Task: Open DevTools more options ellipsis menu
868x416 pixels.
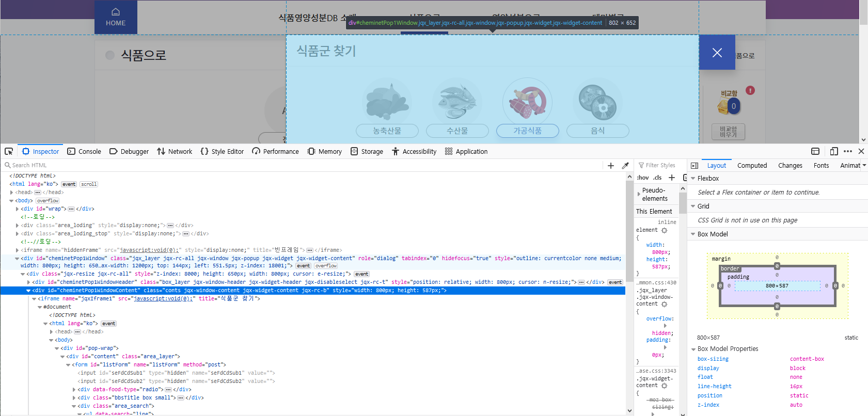Action: [x=848, y=151]
